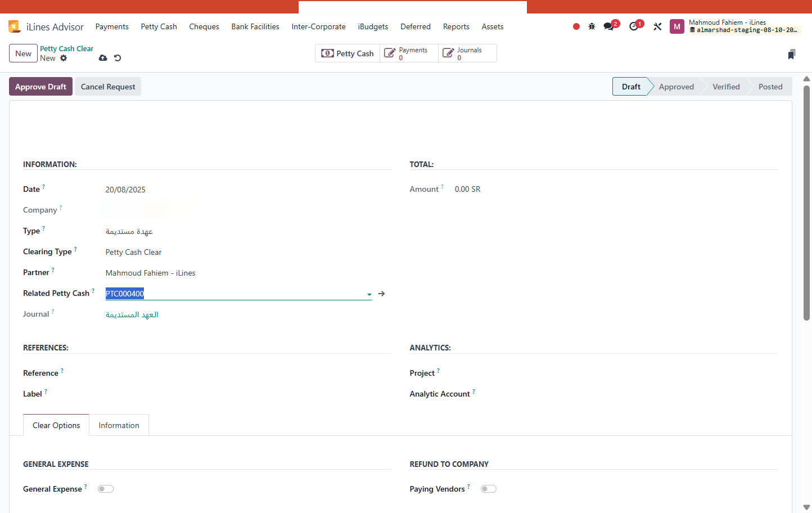Open the Payments smart button
Viewport: 812px width, 513px height.
click(409, 53)
